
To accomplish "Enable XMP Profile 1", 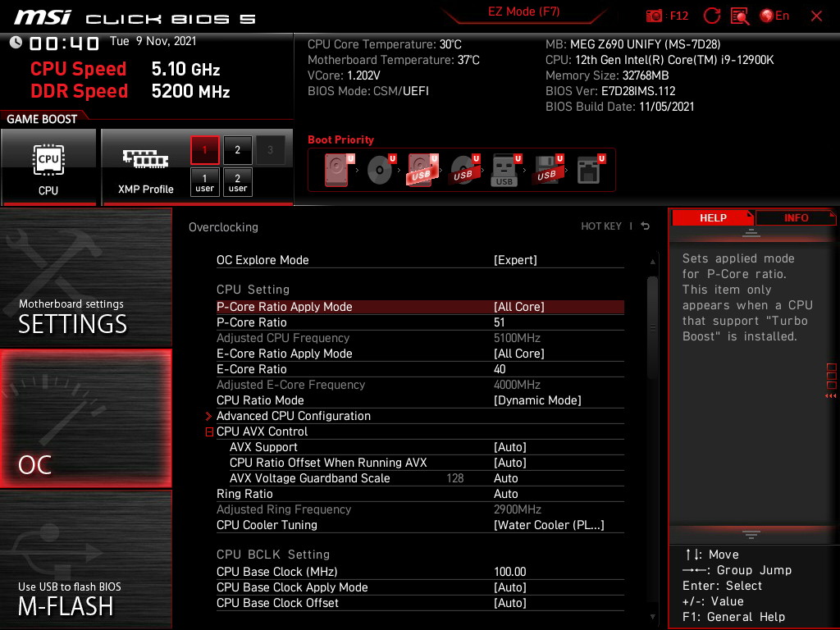I will pyautogui.click(x=204, y=150).
